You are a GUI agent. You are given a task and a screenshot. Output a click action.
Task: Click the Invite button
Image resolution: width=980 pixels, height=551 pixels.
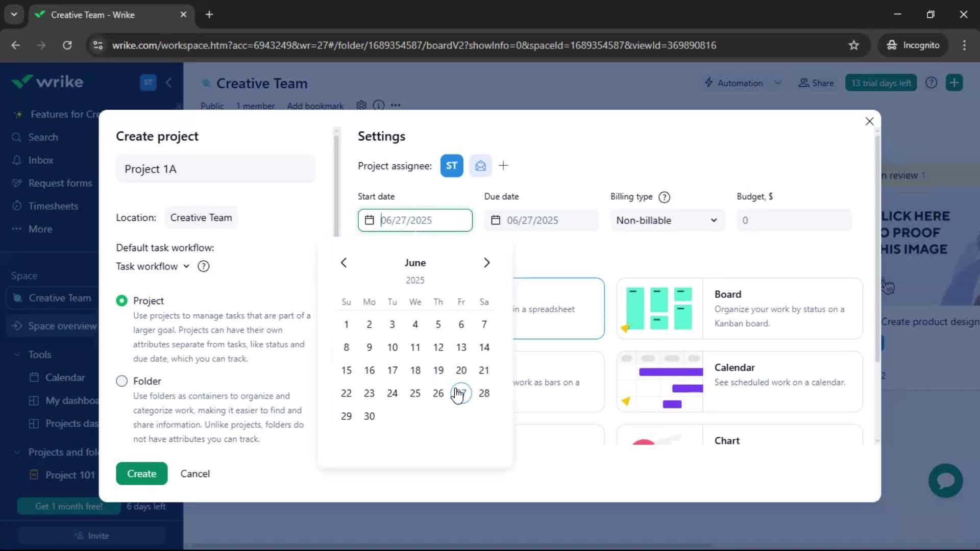click(92, 536)
